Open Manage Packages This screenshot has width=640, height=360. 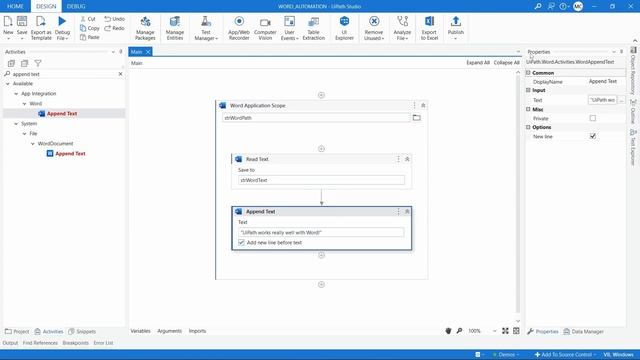145,28
